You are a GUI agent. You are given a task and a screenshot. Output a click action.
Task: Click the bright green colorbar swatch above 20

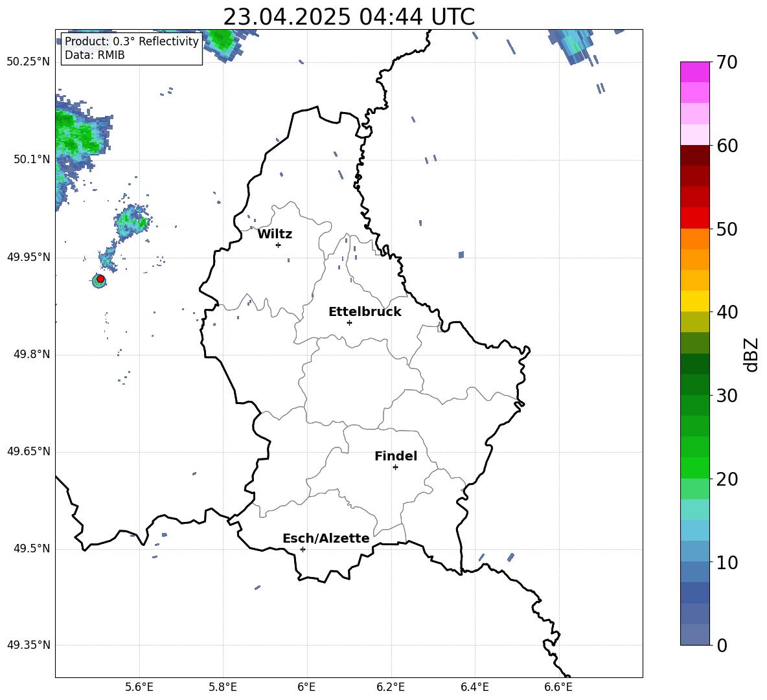694,468
